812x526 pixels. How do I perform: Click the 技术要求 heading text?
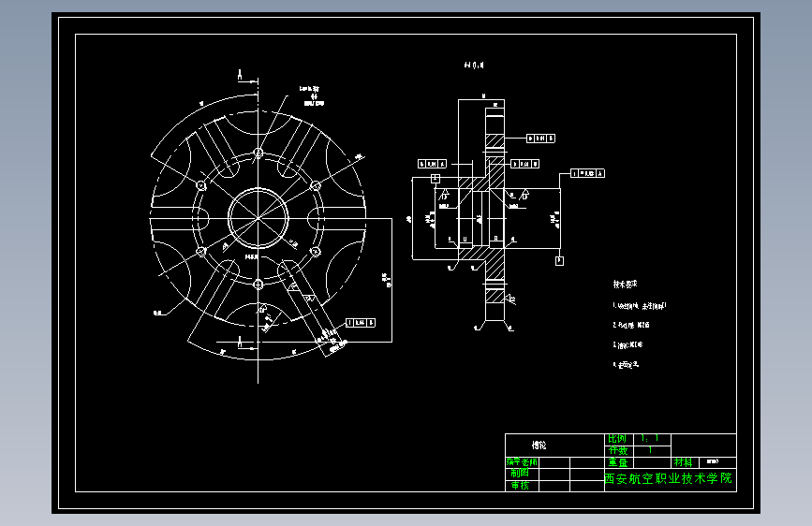625,285
